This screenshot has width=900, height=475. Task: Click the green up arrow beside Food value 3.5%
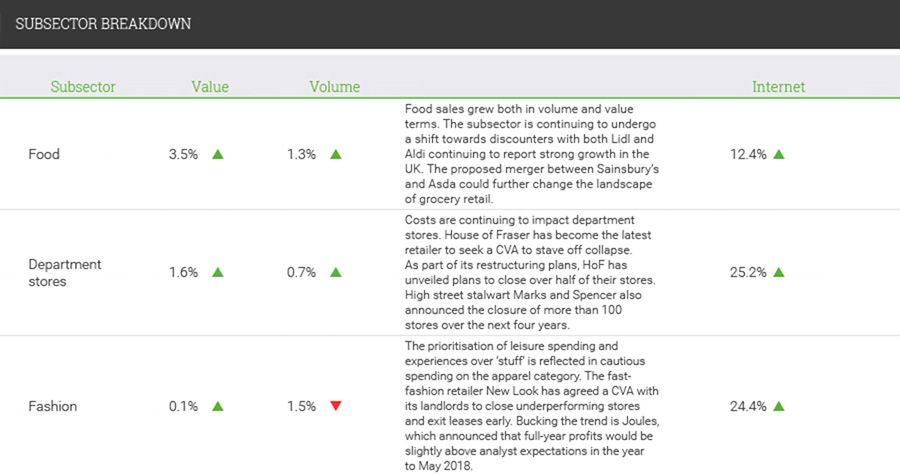218,154
